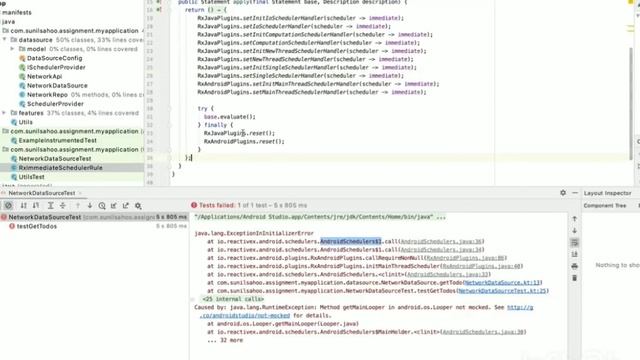
Task: Toggle scroll to end of console
Action: [x=574, y=254]
